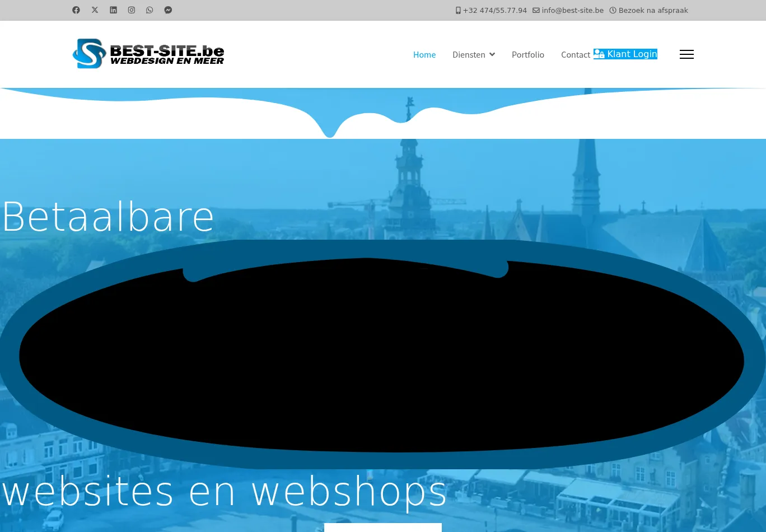Click the X (Twitter) icon

pos(95,10)
